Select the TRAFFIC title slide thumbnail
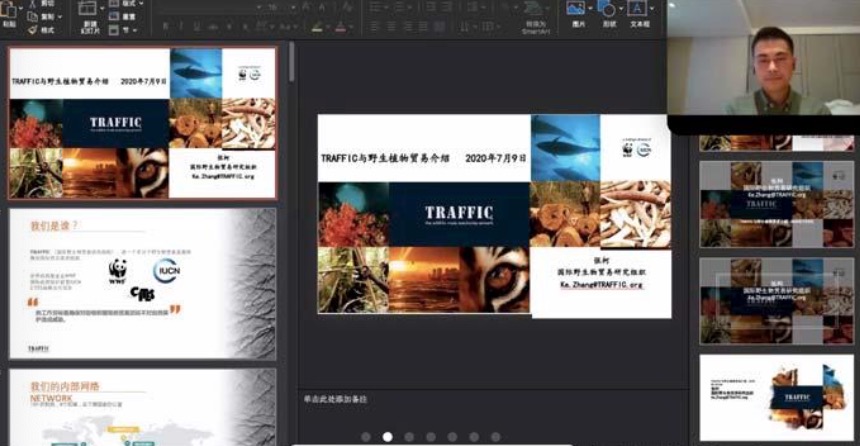Image resolution: width=860 pixels, height=446 pixels. pos(143,123)
